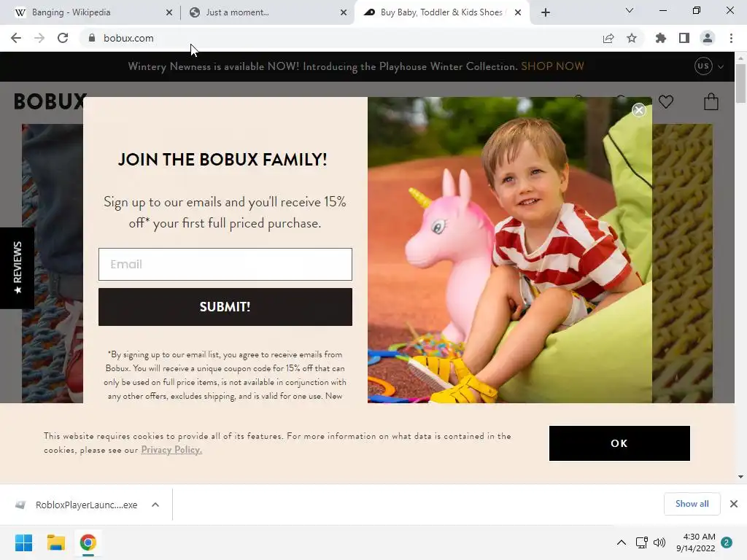The height and width of the screenshot is (560, 747).
Task: Click the share page icon
Action: click(608, 38)
